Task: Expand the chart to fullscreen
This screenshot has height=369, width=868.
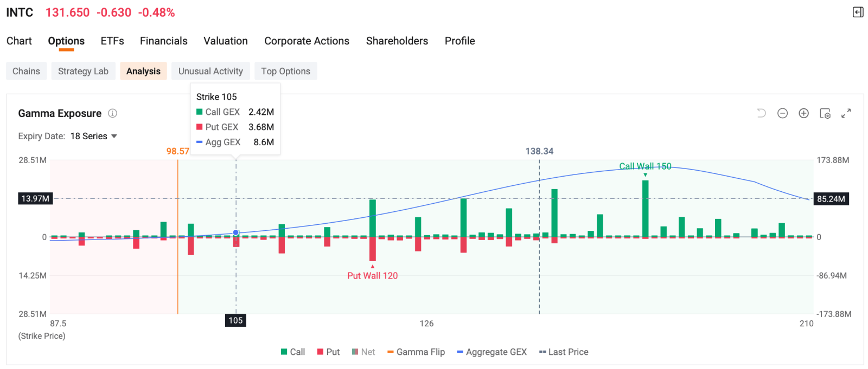Action: [x=846, y=113]
